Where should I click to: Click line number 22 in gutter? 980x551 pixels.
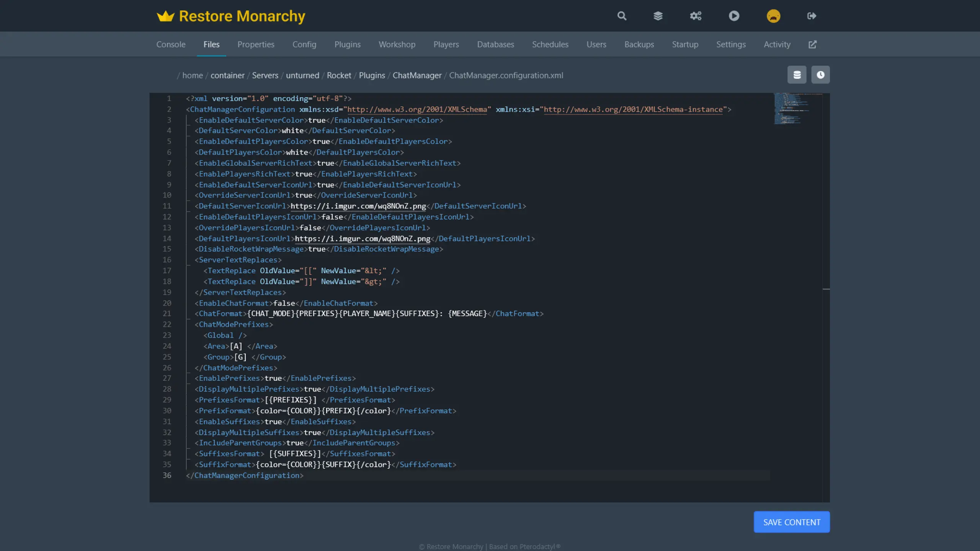click(x=167, y=324)
